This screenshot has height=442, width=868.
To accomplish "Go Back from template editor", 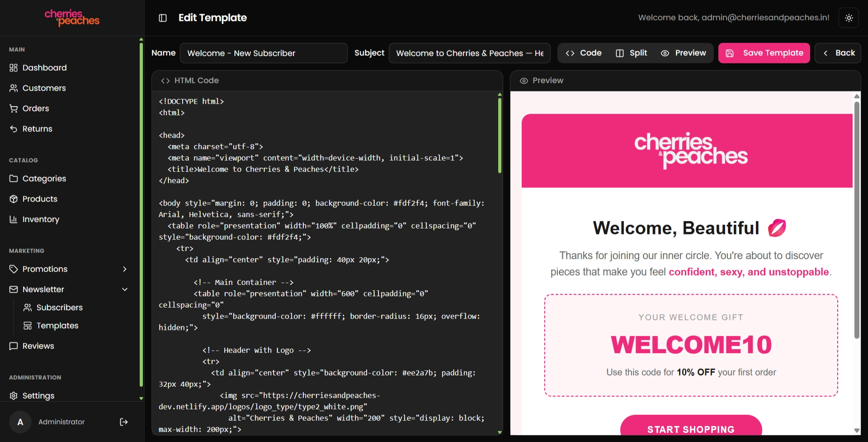I will click(838, 53).
